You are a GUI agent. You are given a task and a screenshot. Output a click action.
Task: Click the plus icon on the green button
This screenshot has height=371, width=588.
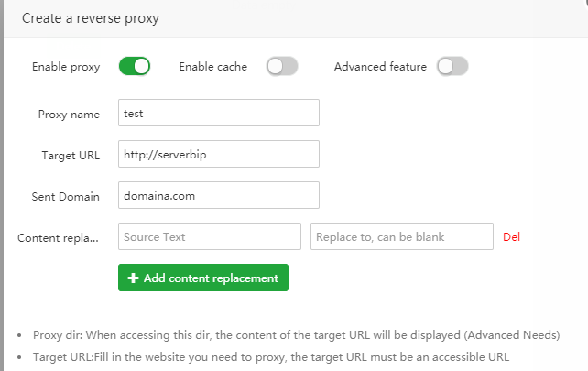coord(132,278)
